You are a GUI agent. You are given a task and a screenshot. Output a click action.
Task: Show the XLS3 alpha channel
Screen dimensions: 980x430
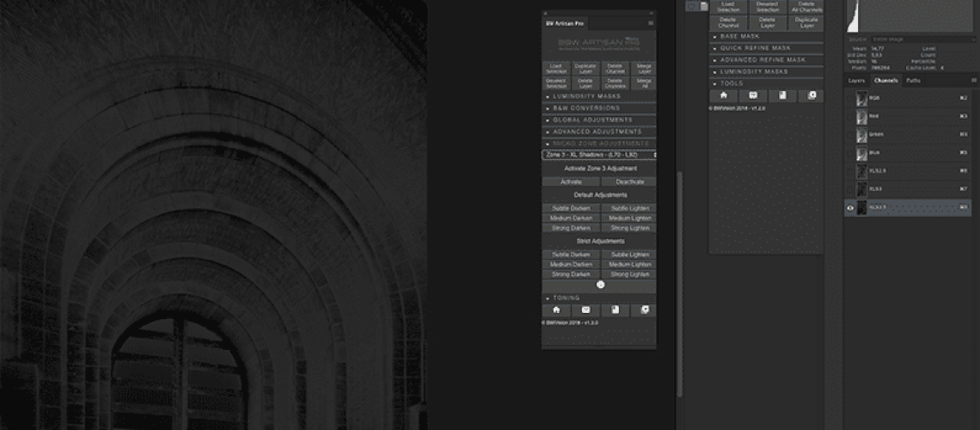click(x=850, y=188)
